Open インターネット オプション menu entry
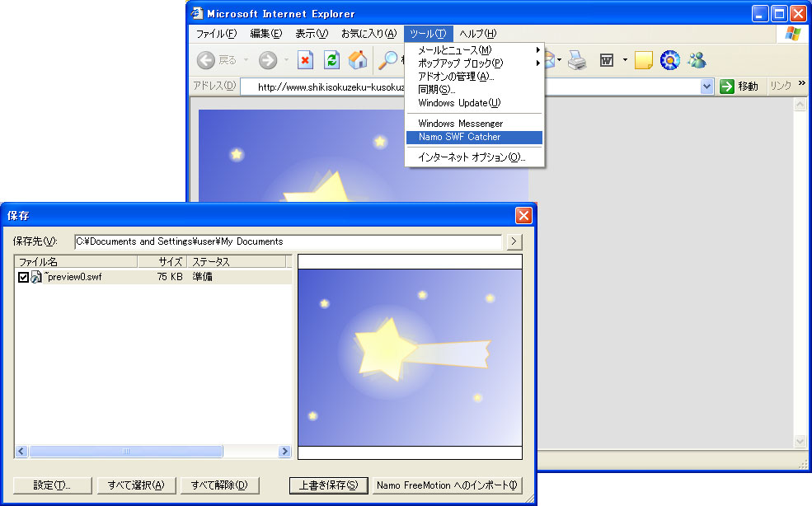Image resolution: width=812 pixels, height=506 pixels. click(x=474, y=157)
